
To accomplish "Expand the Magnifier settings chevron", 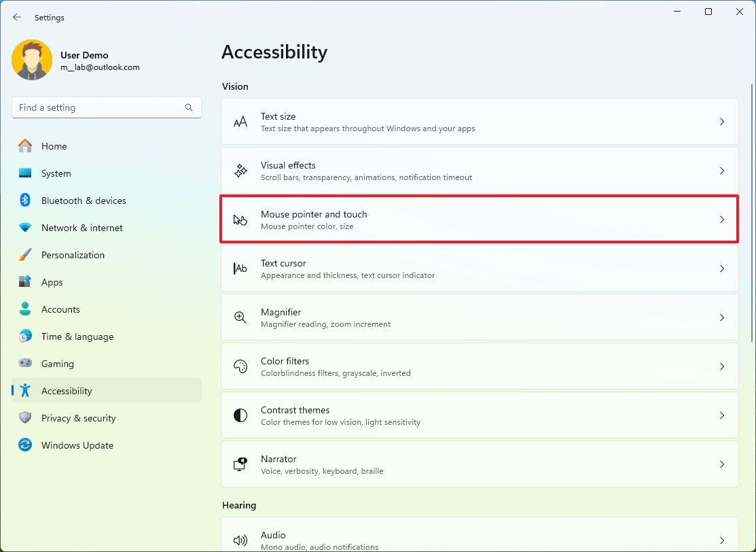I will click(722, 317).
